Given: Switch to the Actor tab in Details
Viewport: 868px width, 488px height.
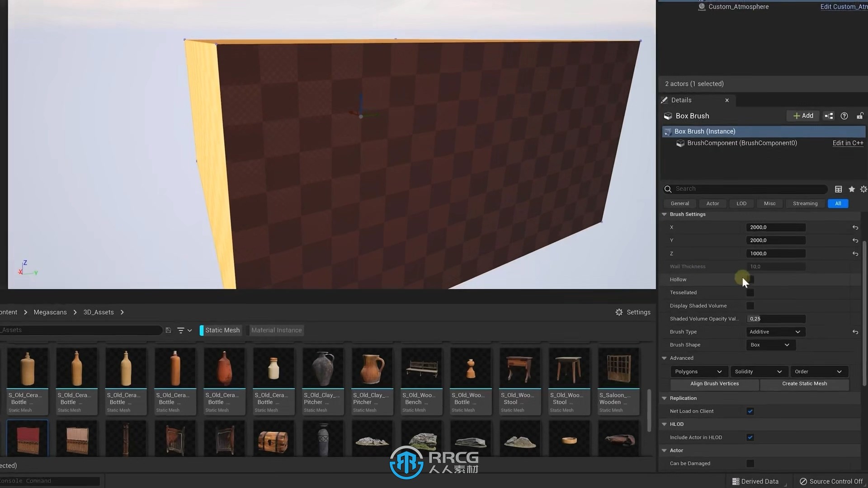Looking at the screenshot, I should click(x=713, y=203).
